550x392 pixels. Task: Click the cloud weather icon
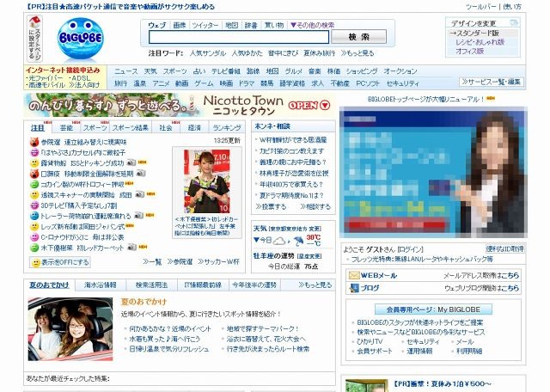coord(279,241)
